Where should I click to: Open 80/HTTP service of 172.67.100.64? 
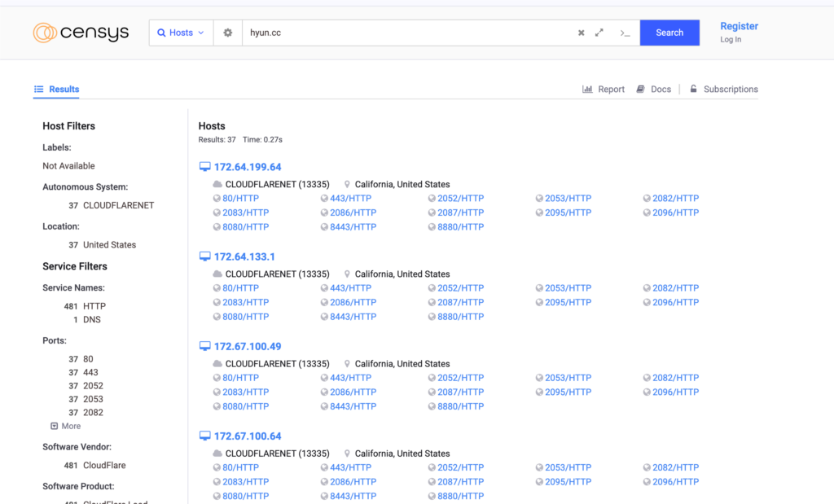(240, 468)
